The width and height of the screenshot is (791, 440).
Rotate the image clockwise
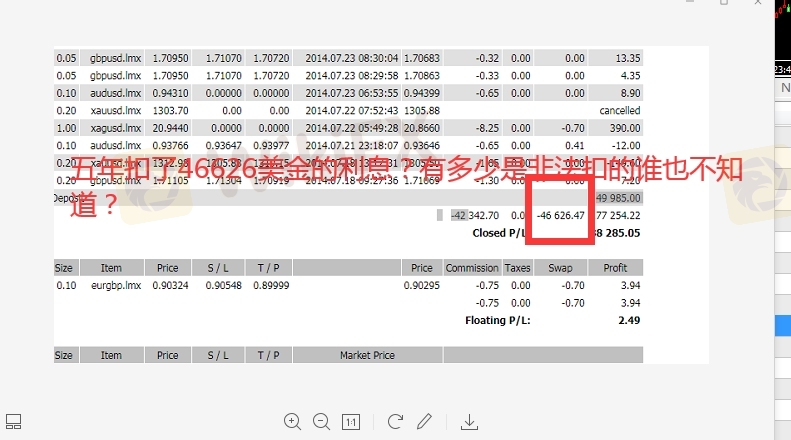pyautogui.click(x=395, y=421)
